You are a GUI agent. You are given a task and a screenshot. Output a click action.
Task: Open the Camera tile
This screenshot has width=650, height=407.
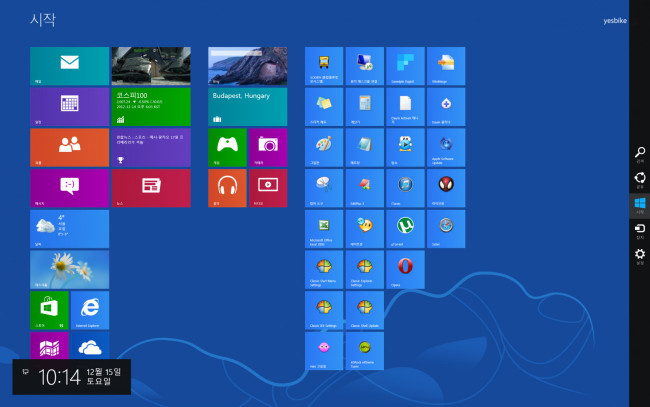tap(267, 147)
